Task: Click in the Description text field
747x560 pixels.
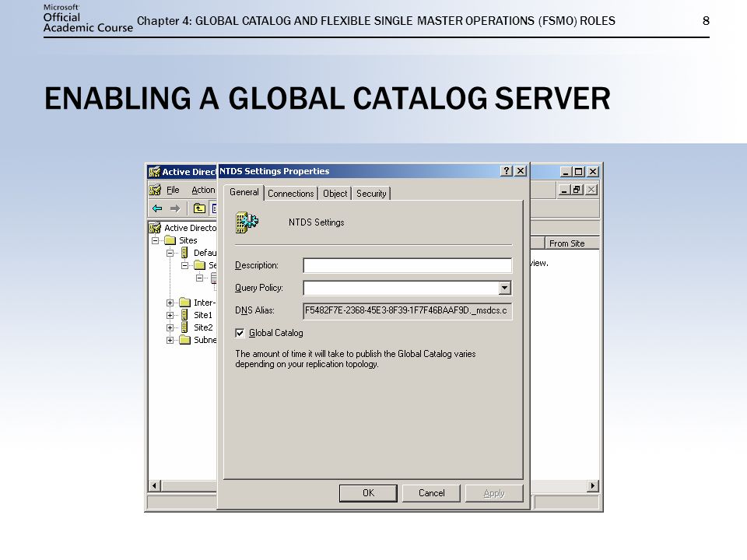Action: (x=407, y=265)
